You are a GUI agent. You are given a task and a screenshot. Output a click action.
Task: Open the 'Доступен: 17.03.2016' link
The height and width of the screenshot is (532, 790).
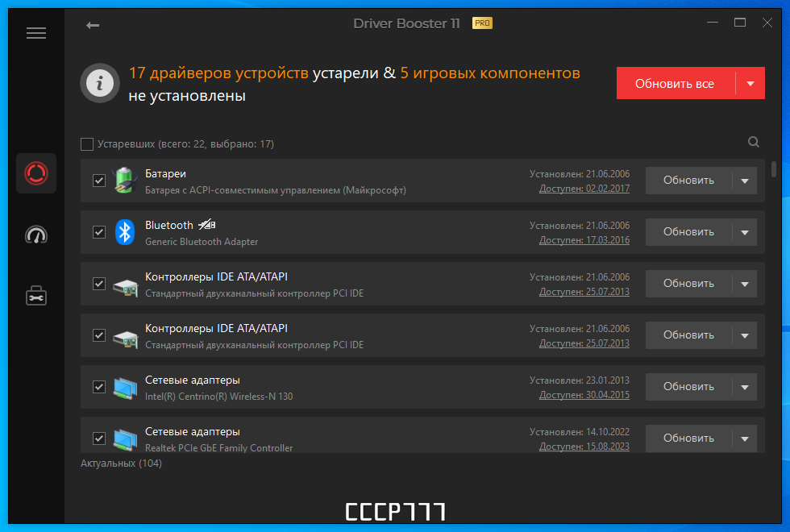click(x=584, y=240)
